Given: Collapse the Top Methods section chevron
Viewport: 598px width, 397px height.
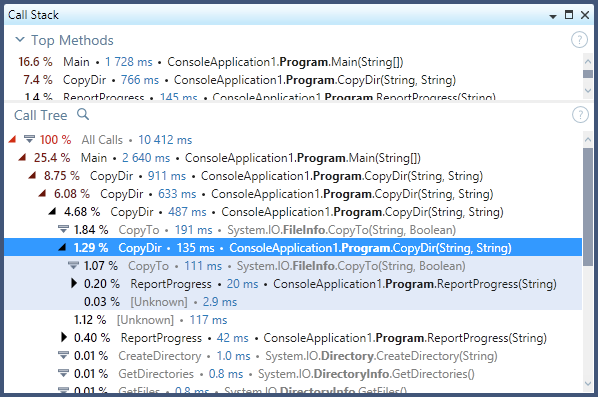Looking at the screenshot, I should pyautogui.click(x=20, y=39).
